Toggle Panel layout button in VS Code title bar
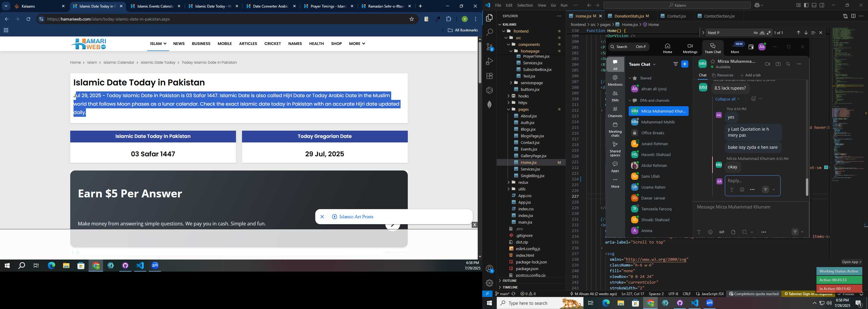This screenshot has height=309, width=868. [x=814, y=5]
